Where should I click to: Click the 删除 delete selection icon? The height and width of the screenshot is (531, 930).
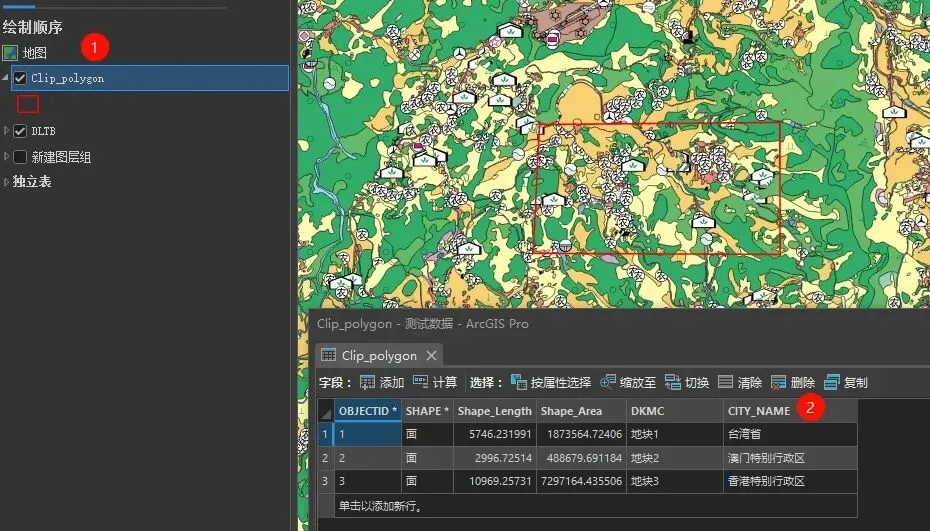coord(778,382)
